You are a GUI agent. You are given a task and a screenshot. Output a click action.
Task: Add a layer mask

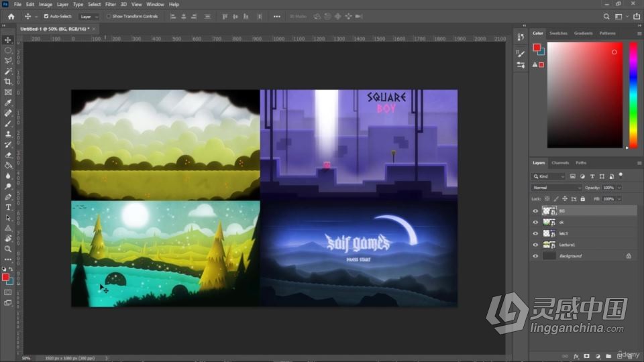pos(586,356)
